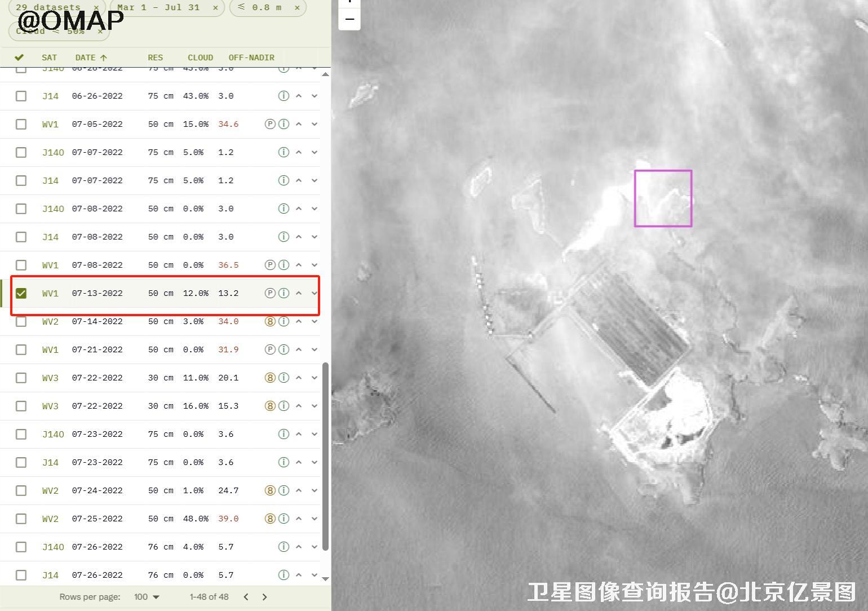The height and width of the screenshot is (611, 868).
Task: Click the 8 icon on WV2 07-14-2022 row
Action: pyautogui.click(x=270, y=321)
